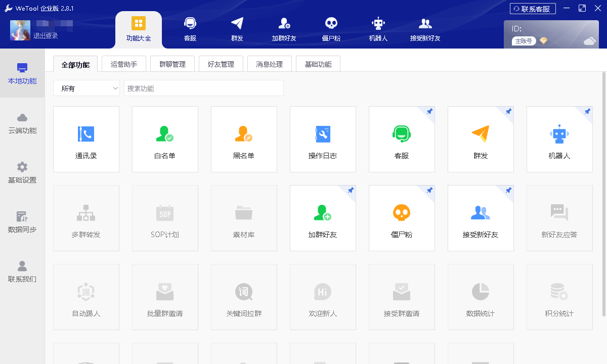Select the 黑名单 feature tile

[244, 139]
